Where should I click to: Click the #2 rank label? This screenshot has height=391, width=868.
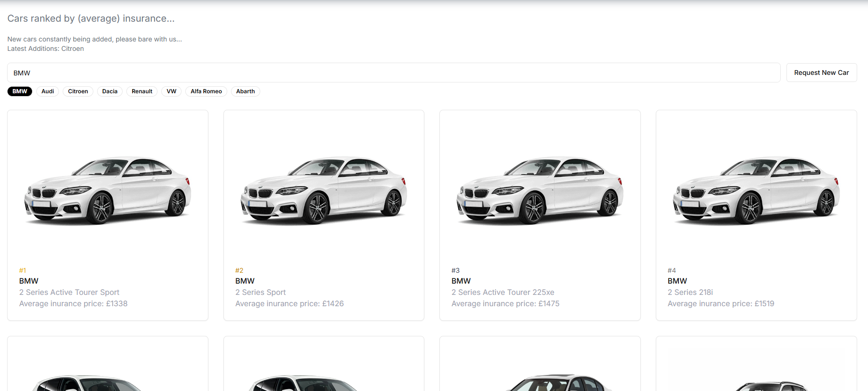click(240, 270)
